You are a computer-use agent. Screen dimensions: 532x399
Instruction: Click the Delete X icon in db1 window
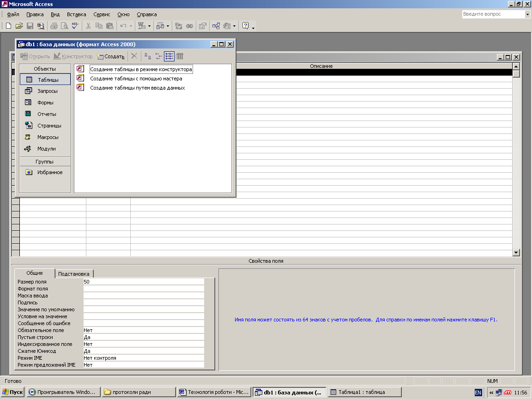(134, 56)
